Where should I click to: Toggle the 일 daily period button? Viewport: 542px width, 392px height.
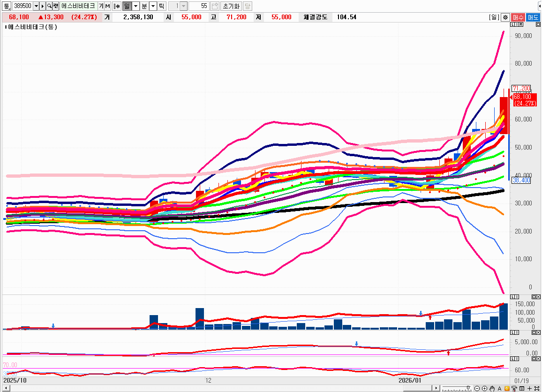pyautogui.click(x=127, y=6)
